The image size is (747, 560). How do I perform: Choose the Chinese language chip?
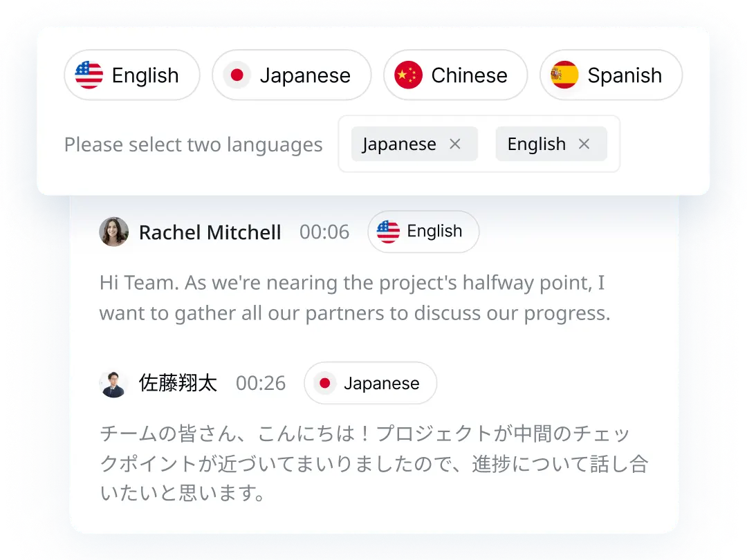point(455,75)
